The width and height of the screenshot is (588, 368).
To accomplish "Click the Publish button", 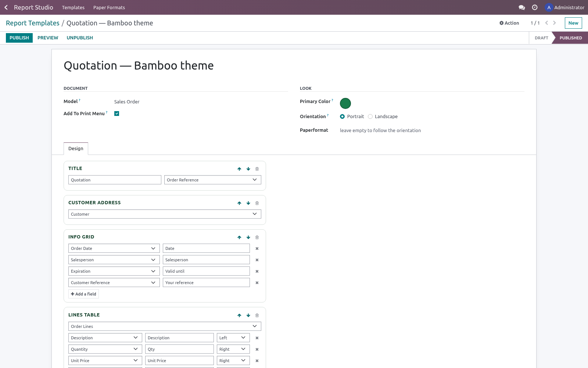I will pyautogui.click(x=19, y=38).
